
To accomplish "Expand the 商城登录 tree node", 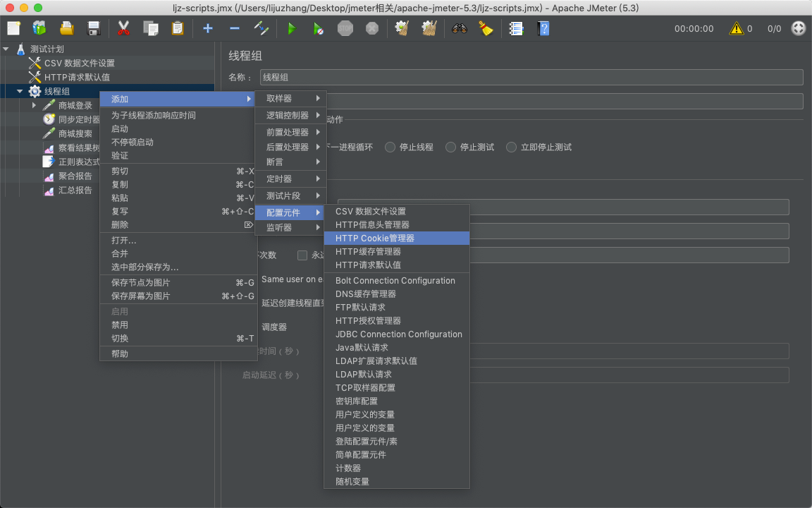I will (34, 105).
